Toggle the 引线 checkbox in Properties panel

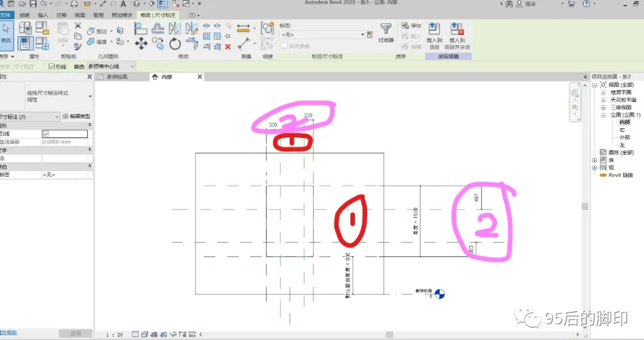[45, 134]
